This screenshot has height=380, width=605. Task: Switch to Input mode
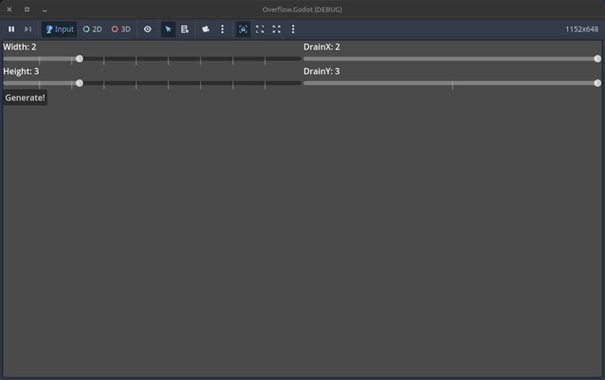click(59, 29)
